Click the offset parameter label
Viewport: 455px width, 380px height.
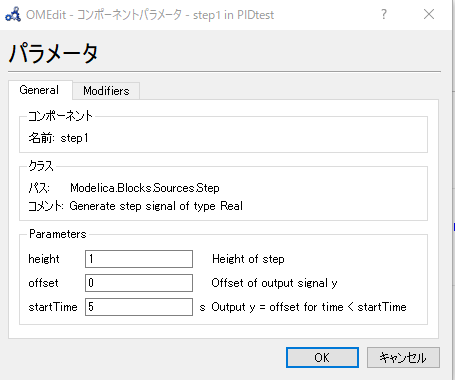[x=43, y=283]
